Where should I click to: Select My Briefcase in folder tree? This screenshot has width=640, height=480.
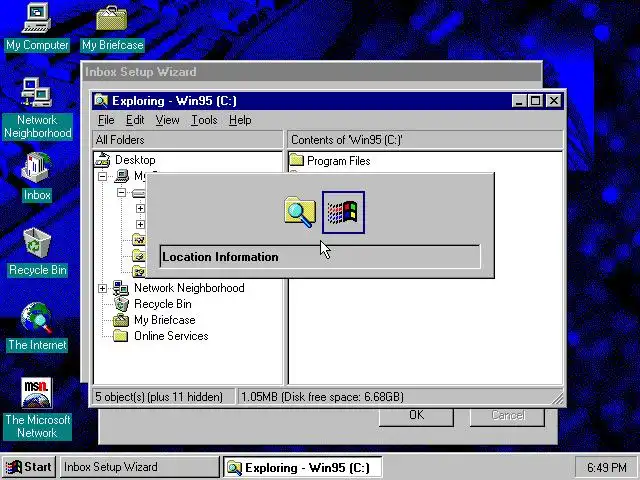(164, 320)
